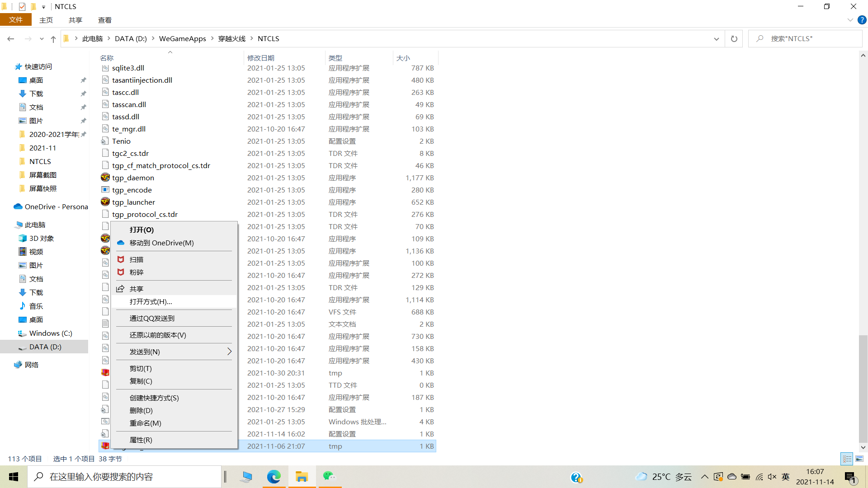Screen dimensions: 868x488
Task: Choose 打开方式(H)... in context menu
Action: (x=151, y=301)
